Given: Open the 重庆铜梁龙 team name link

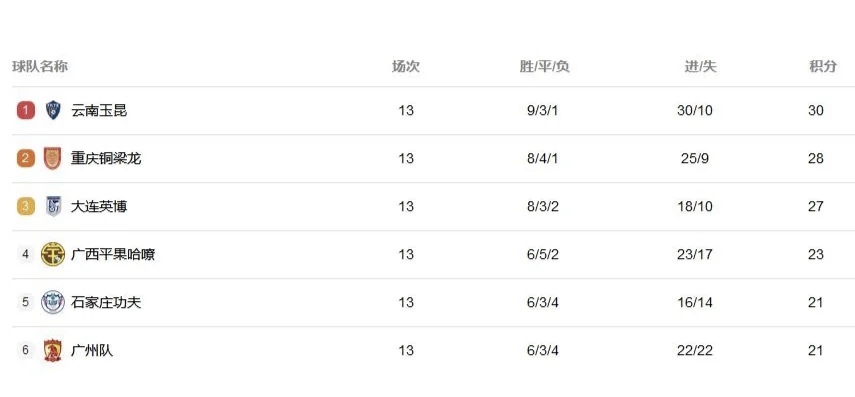Looking at the screenshot, I should [x=106, y=159].
